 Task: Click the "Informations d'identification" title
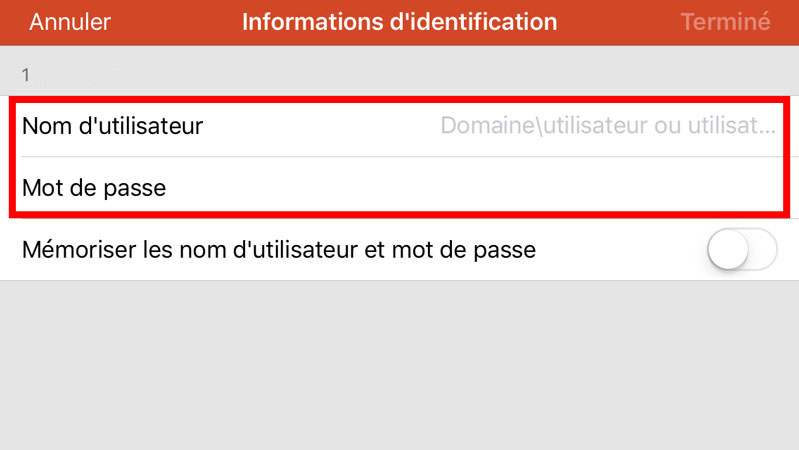(x=399, y=22)
